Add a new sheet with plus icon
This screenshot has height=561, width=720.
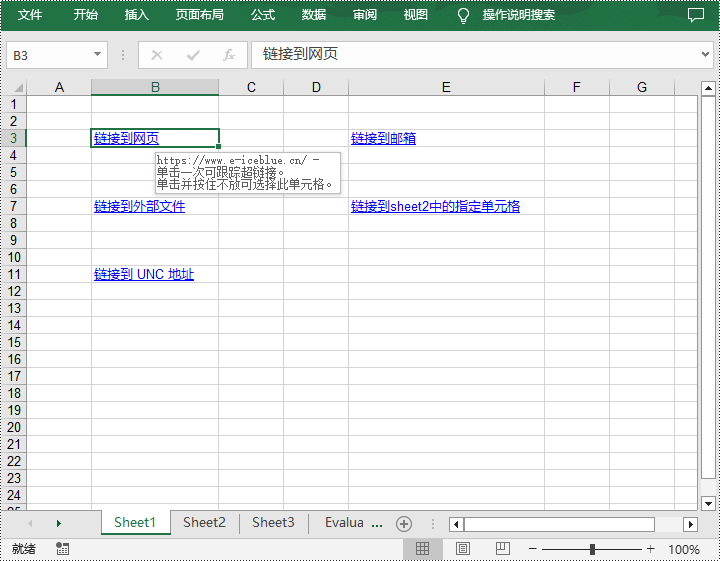click(x=404, y=524)
